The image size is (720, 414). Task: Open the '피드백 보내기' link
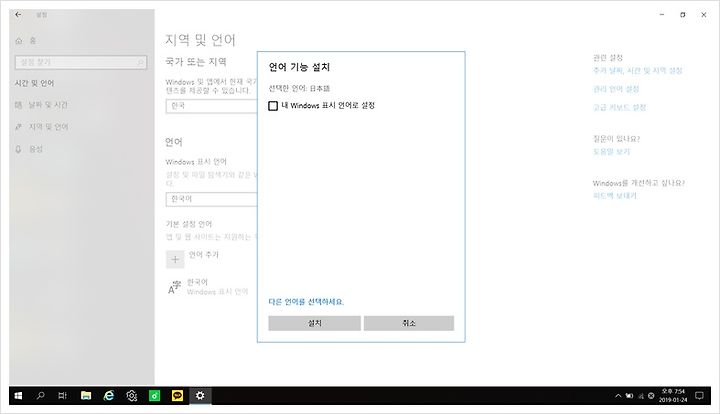click(x=614, y=196)
